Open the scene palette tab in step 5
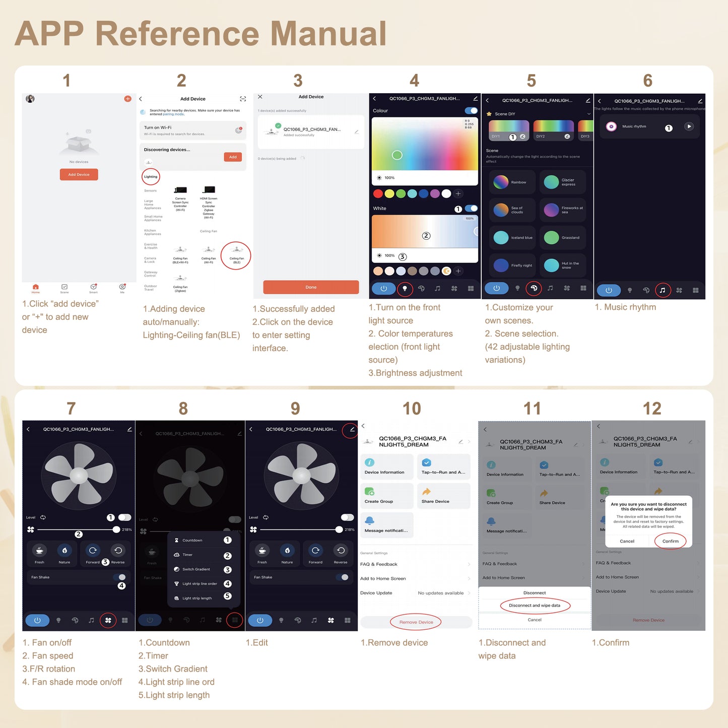 coord(534,288)
